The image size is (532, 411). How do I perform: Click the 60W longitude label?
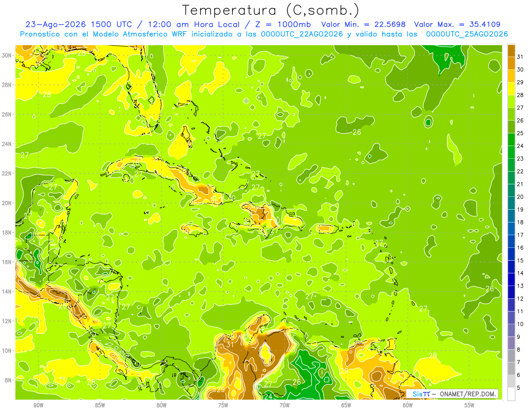coord(408,405)
